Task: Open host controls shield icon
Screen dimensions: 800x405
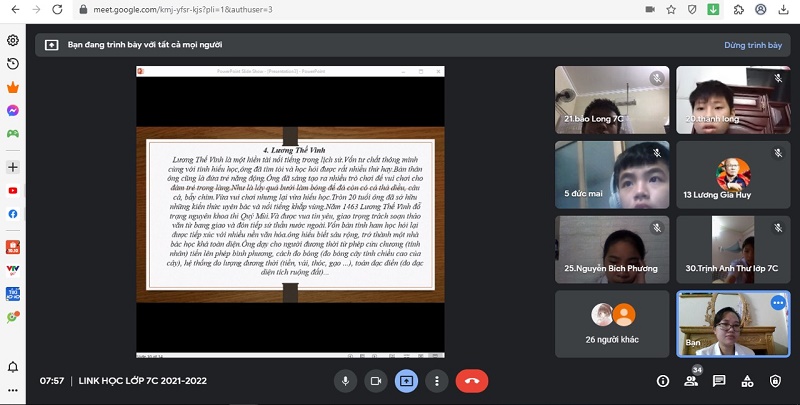Action: pos(775,381)
